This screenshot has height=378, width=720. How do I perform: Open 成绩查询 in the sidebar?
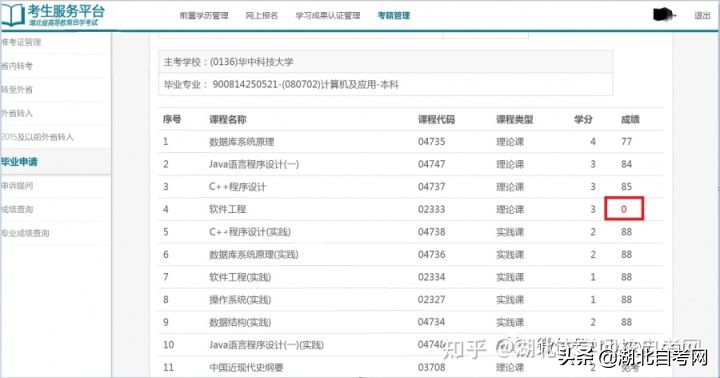coord(17,209)
